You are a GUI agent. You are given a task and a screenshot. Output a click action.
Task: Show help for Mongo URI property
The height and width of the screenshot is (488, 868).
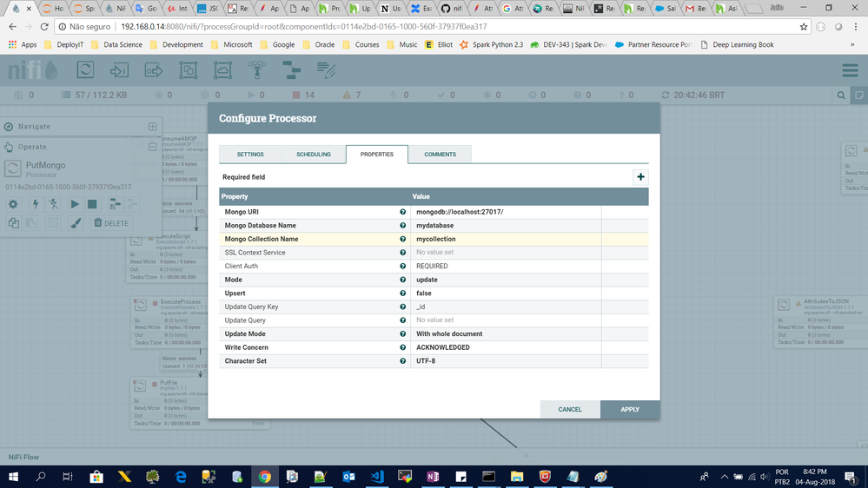click(402, 212)
